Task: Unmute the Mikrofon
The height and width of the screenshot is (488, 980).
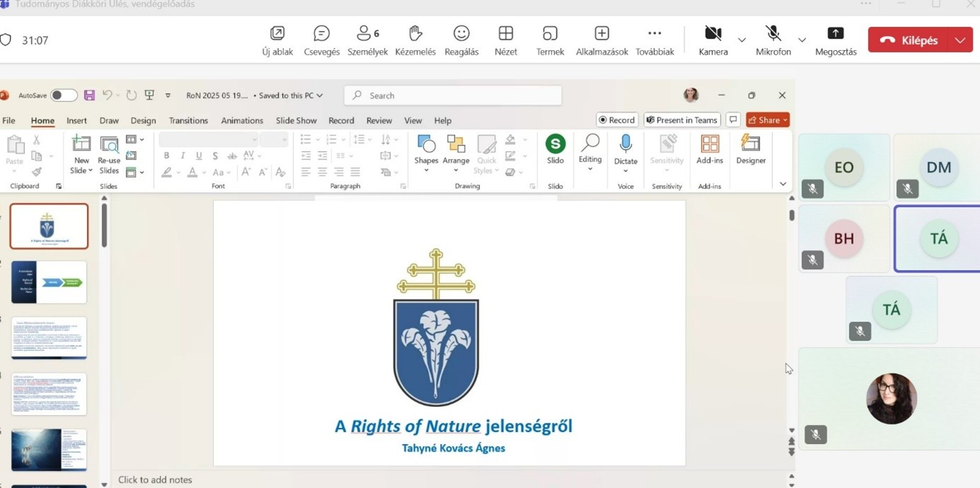Action: [773, 34]
